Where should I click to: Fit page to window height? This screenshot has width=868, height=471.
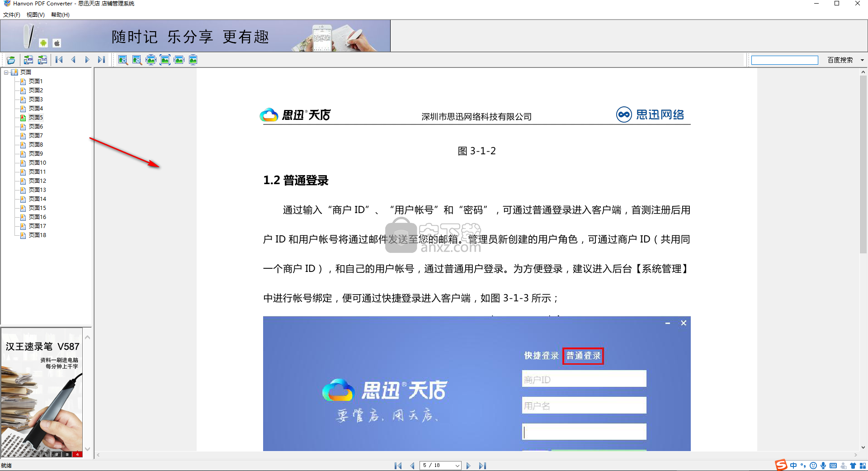(193, 60)
